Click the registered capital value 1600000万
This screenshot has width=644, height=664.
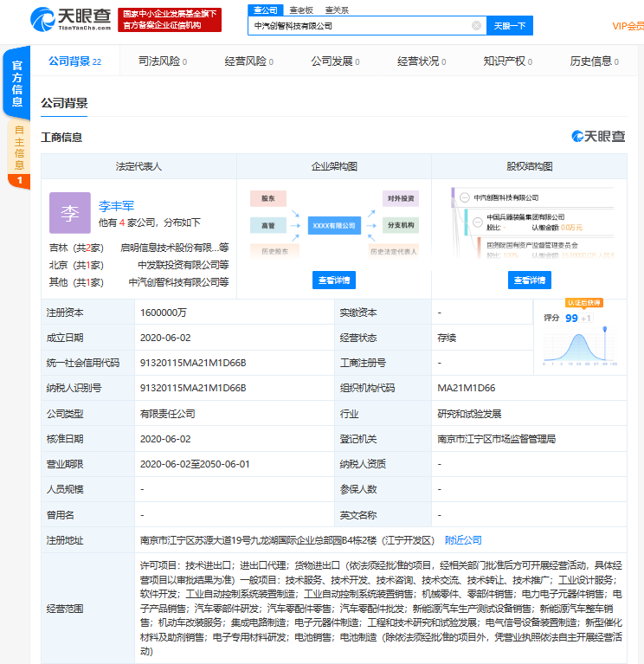click(x=164, y=313)
